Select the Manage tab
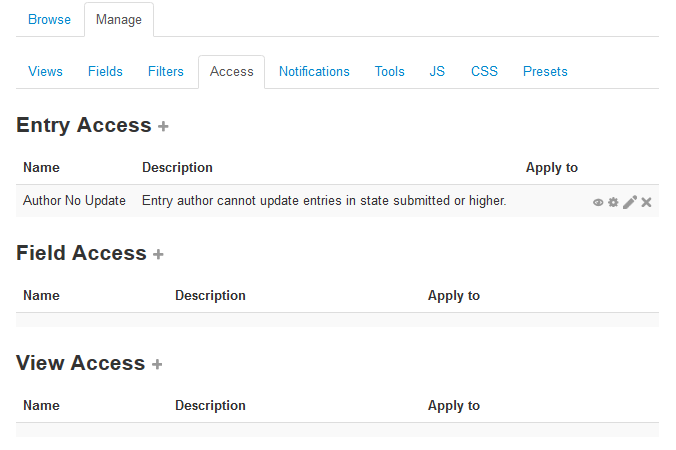Image resolution: width=676 pixels, height=450 pixels. pyautogui.click(x=118, y=19)
